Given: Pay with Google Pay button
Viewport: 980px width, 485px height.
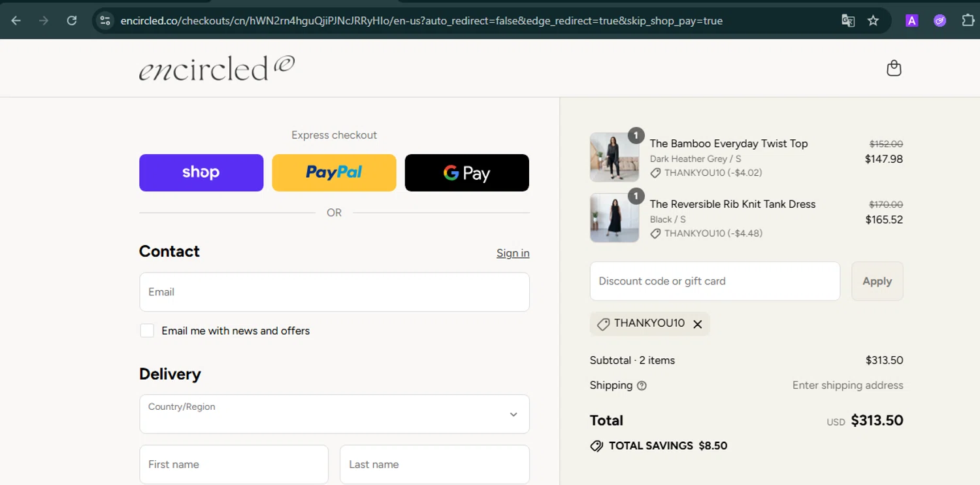Looking at the screenshot, I should click(x=466, y=173).
